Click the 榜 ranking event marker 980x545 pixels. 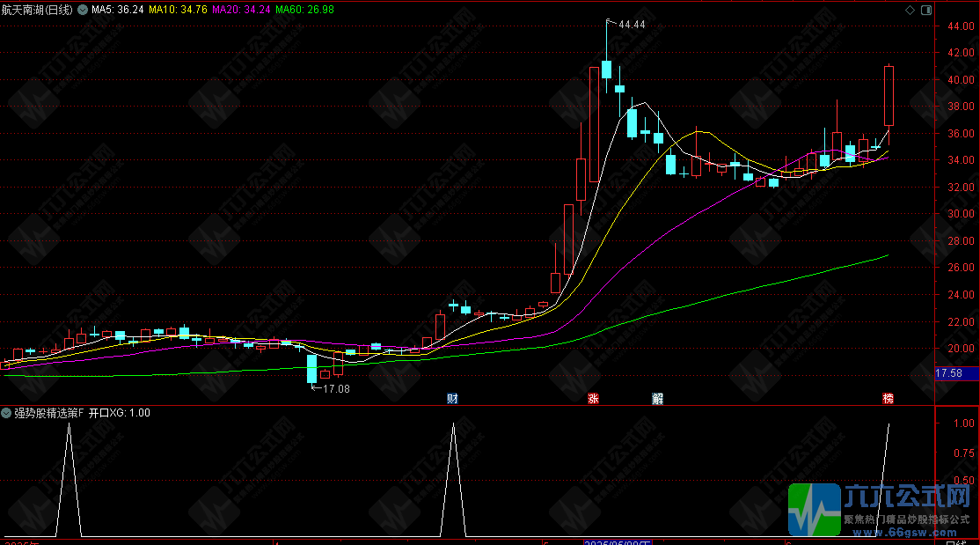pyautogui.click(x=889, y=398)
